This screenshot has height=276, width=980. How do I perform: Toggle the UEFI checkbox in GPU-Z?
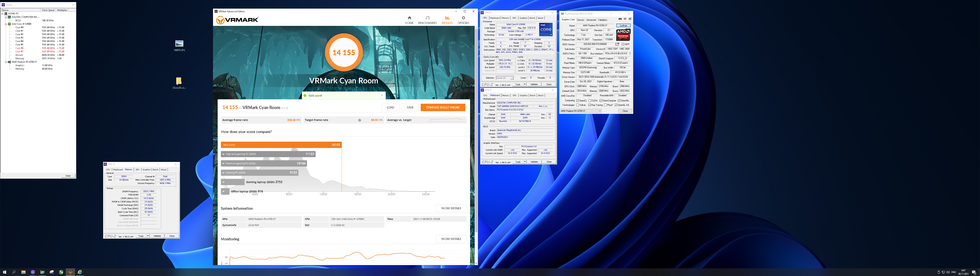(623, 44)
